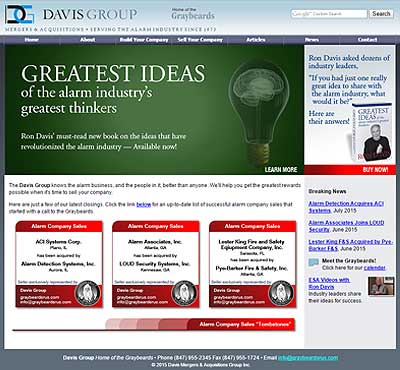Click graybeard seal on Lester King tombstone
400x370 pixels.
pos(281,293)
